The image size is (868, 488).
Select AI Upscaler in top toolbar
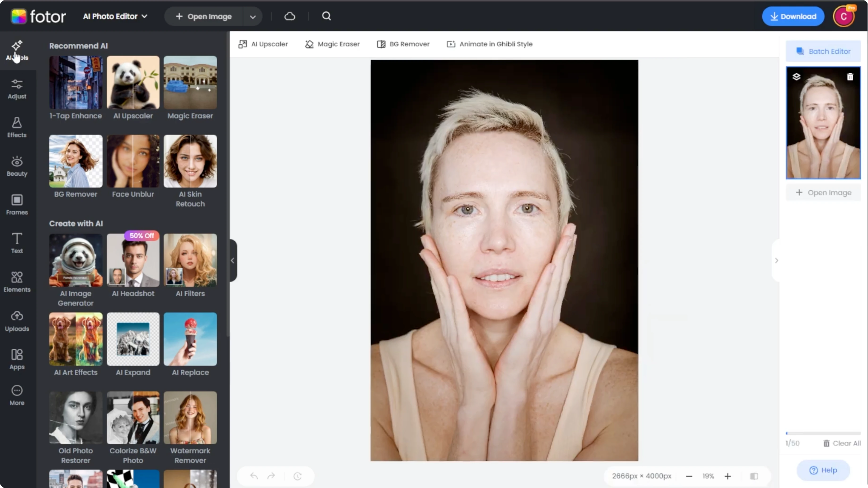tap(263, 44)
